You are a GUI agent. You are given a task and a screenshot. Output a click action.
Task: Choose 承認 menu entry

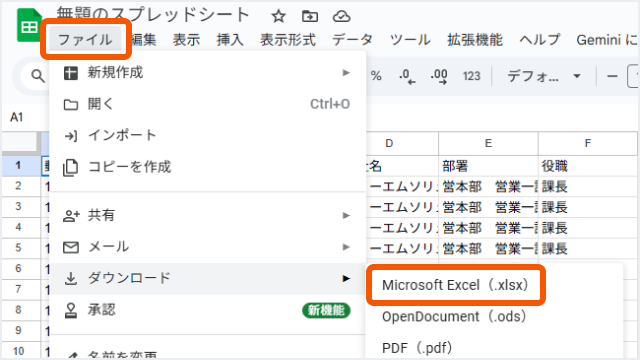[207, 310]
